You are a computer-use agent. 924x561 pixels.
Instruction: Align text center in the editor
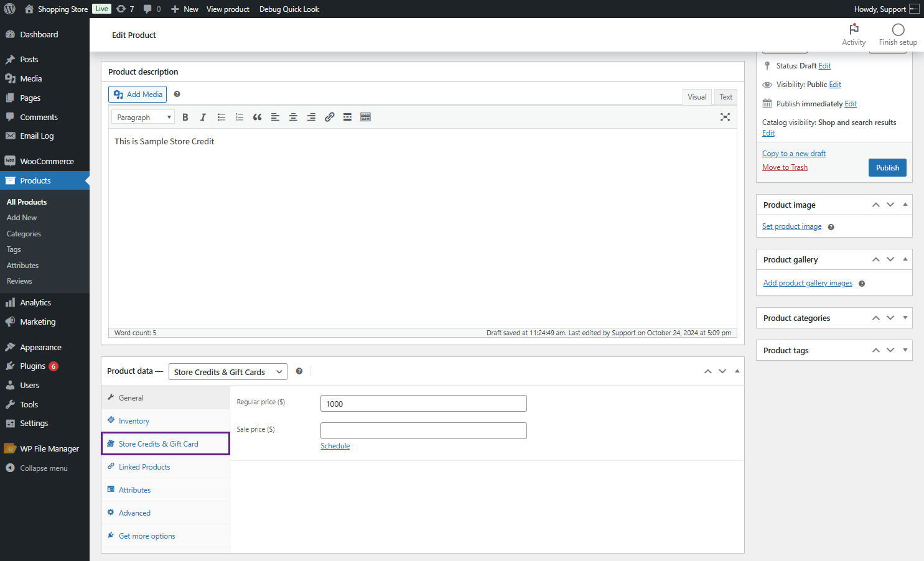(293, 117)
